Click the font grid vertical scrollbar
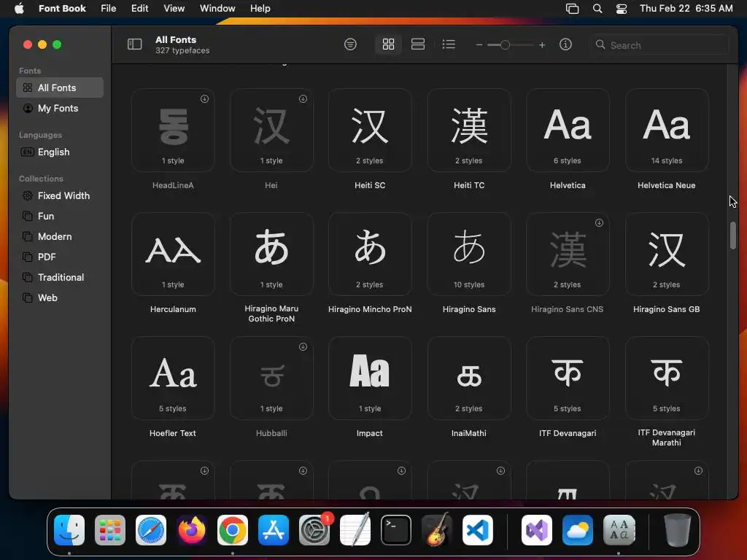The height and width of the screenshot is (560, 747). [732, 236]
